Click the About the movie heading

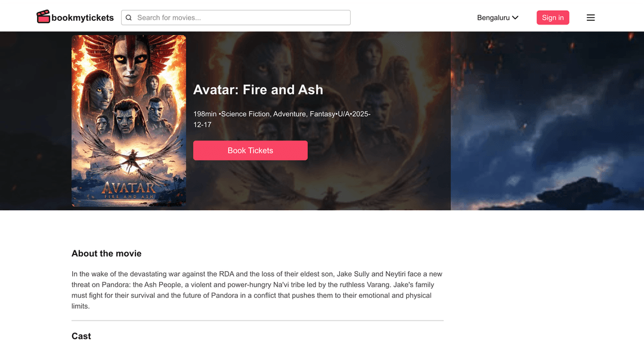[106, 254]
